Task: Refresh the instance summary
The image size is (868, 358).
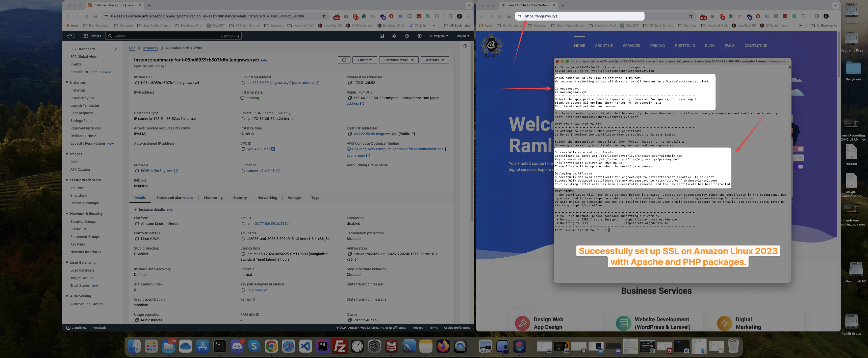Action: [x=344, y=60]
